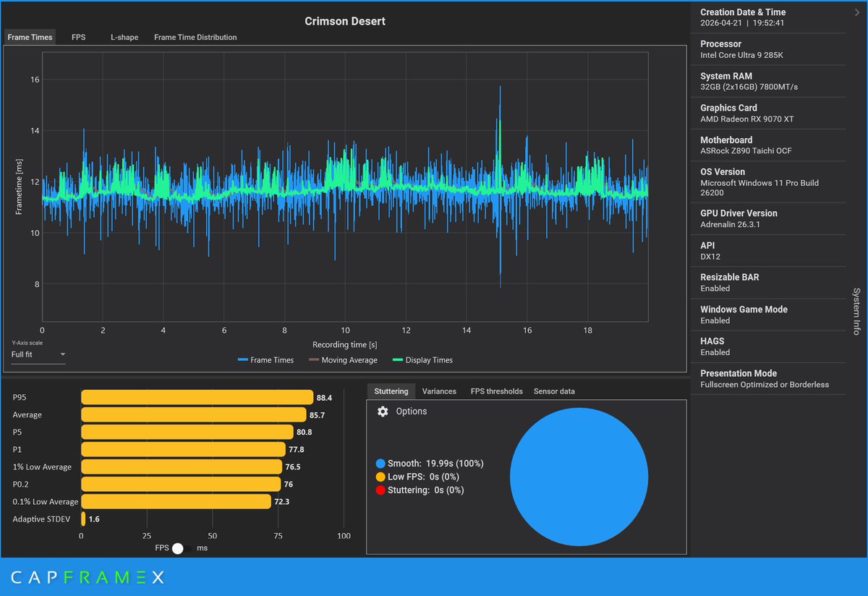This screenshot has width=868, height=596.
Task: Open the Variances tab
Action: (439, 391)
